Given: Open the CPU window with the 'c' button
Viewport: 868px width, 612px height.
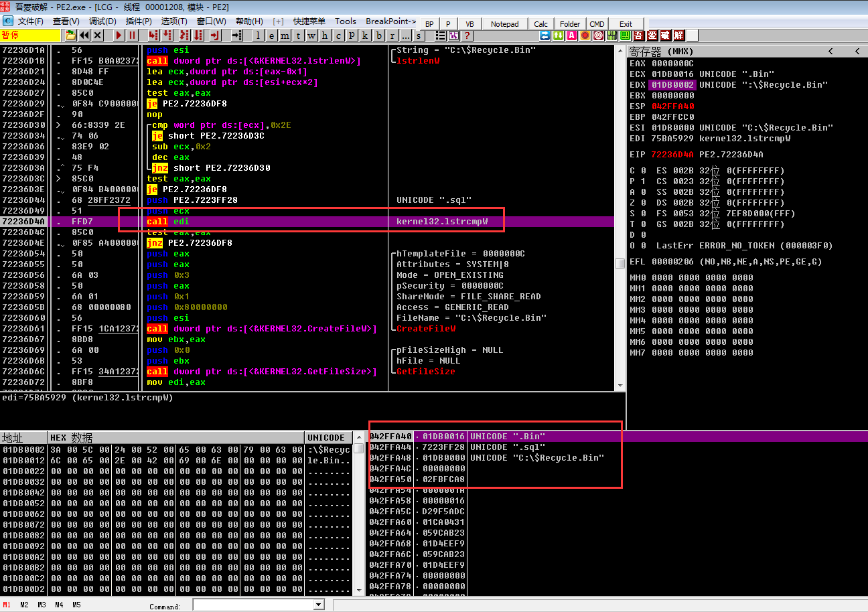Looking at the screenshot, I should click(x=338, y=35).
